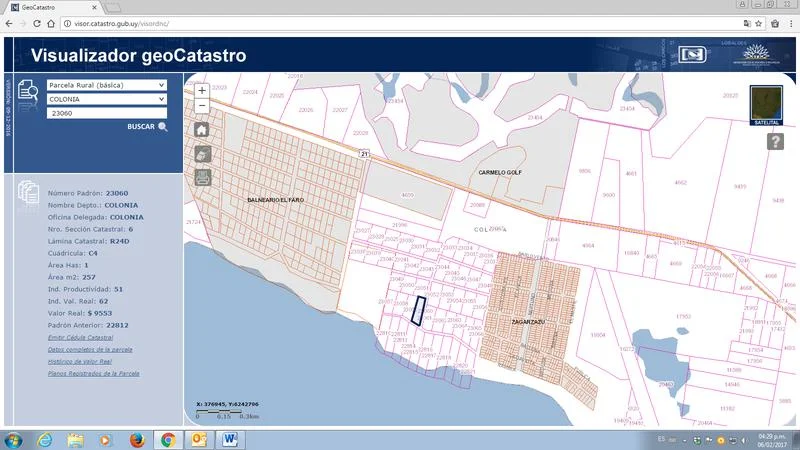Open Word from the Windows taskbar
The height and width of the screenshot is (450, 800).
[229, 439]
